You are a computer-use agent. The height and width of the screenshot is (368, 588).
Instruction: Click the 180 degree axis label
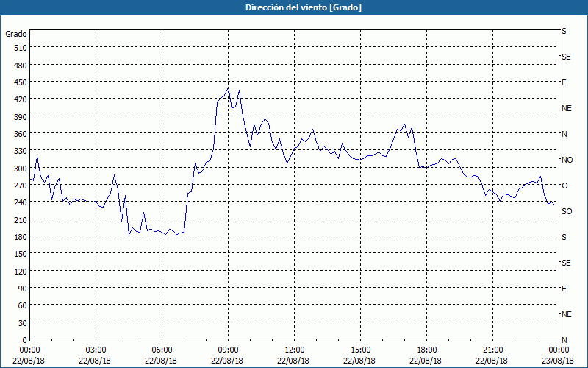pos(21,237)
